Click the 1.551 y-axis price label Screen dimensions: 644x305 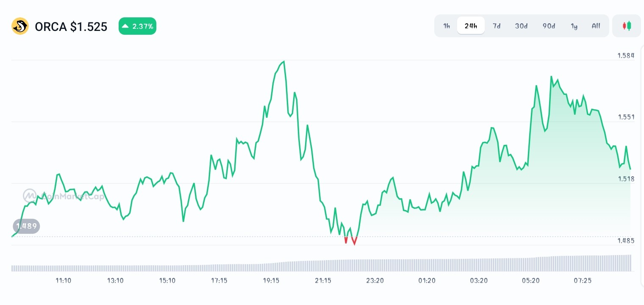coord(626,117)
